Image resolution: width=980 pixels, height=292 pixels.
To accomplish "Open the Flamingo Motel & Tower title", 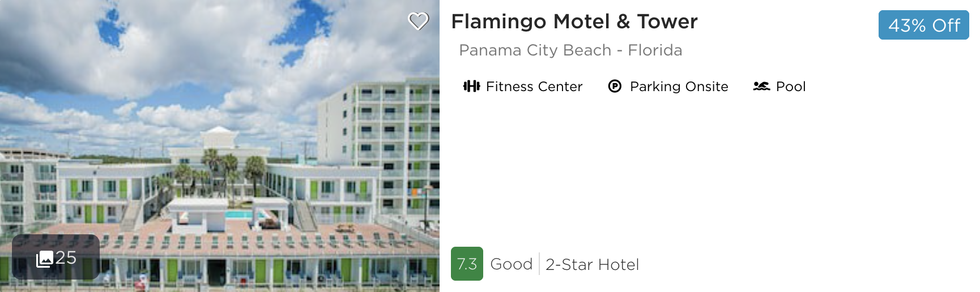I will click(574, 22).
